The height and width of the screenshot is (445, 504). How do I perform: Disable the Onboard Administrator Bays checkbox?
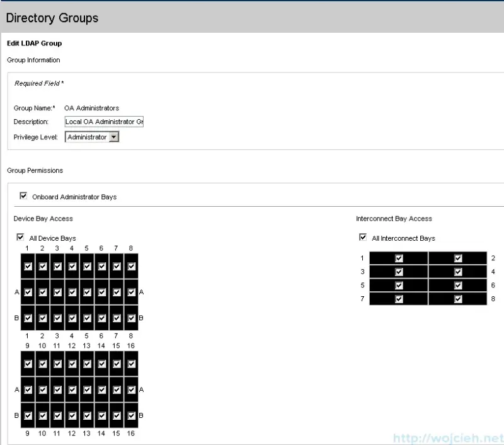click(x=23, y=195)
